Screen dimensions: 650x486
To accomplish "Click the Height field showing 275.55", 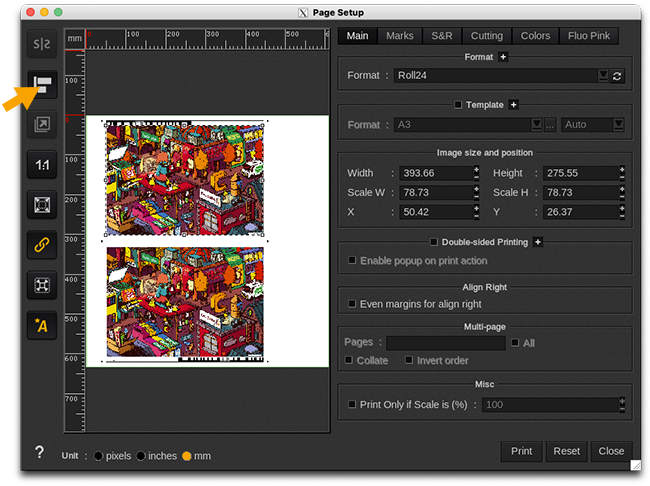I will click(x=581, y=173).
